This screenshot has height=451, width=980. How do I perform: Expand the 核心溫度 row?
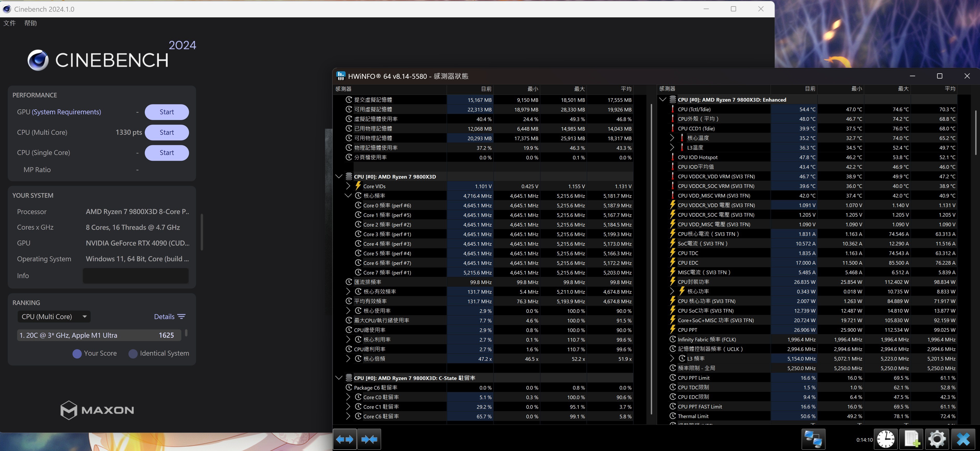tap(672, 138)
